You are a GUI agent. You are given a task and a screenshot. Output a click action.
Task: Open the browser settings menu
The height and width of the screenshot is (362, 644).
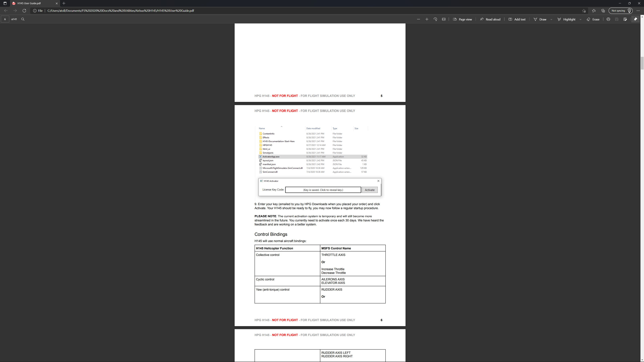coord(638,11)
